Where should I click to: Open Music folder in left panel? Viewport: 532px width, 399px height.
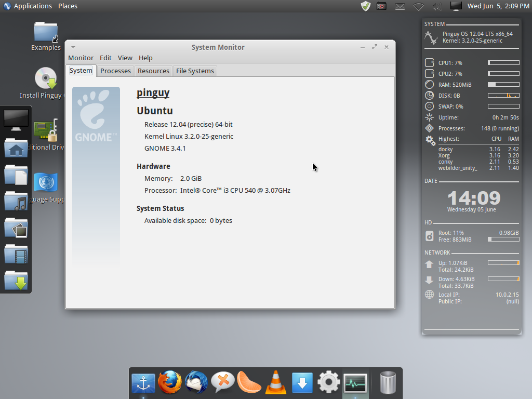point(16,201)
